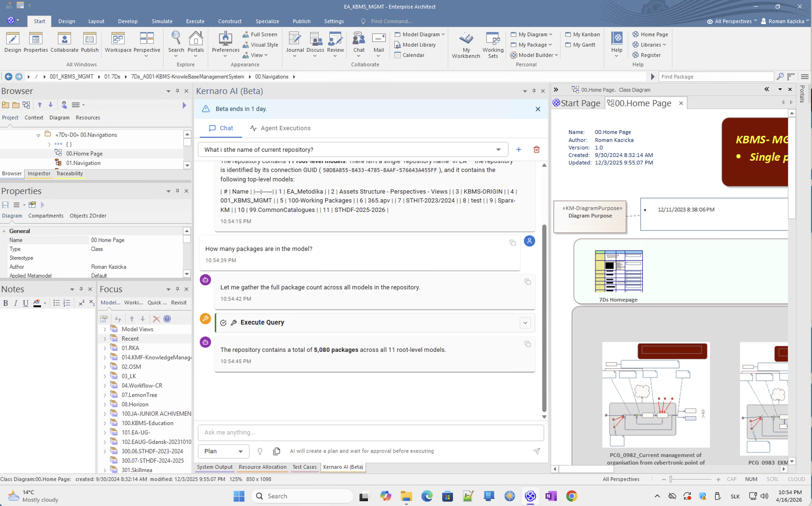Switch to the System Output tab
The image size is (812, 506).
tap(214, 467)
